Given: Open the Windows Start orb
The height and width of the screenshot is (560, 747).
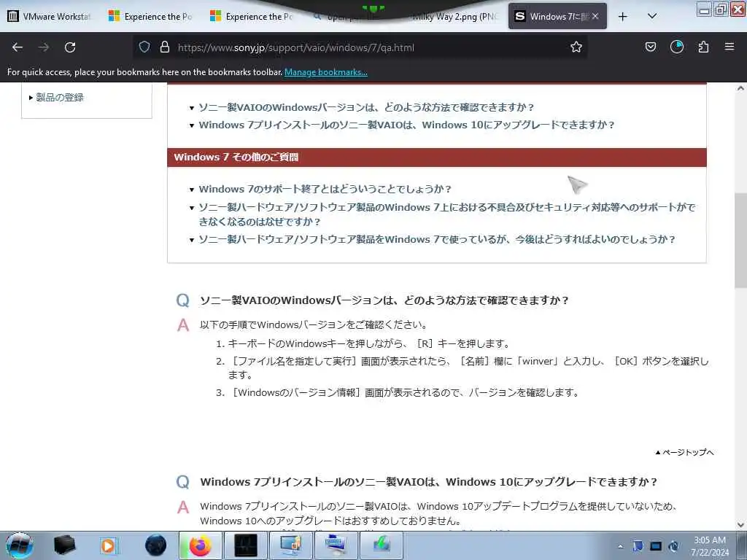Looking at the screenshot, I should pos(20,545).
